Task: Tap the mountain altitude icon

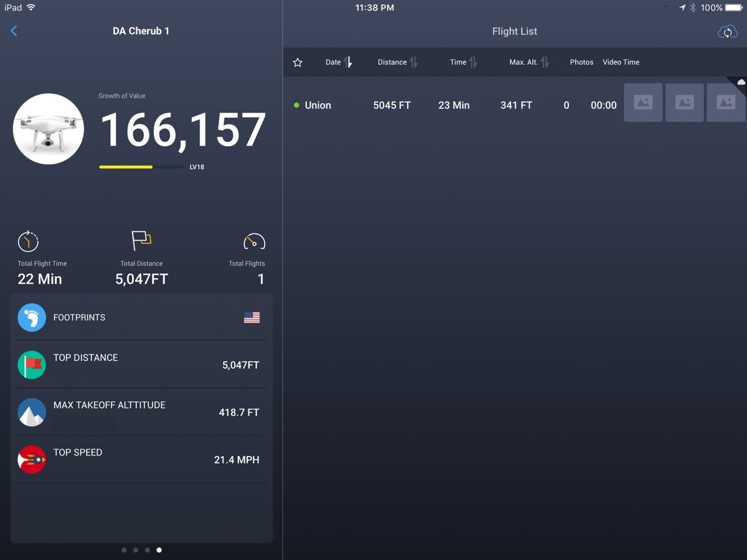Action: click(x=32, y=412)
